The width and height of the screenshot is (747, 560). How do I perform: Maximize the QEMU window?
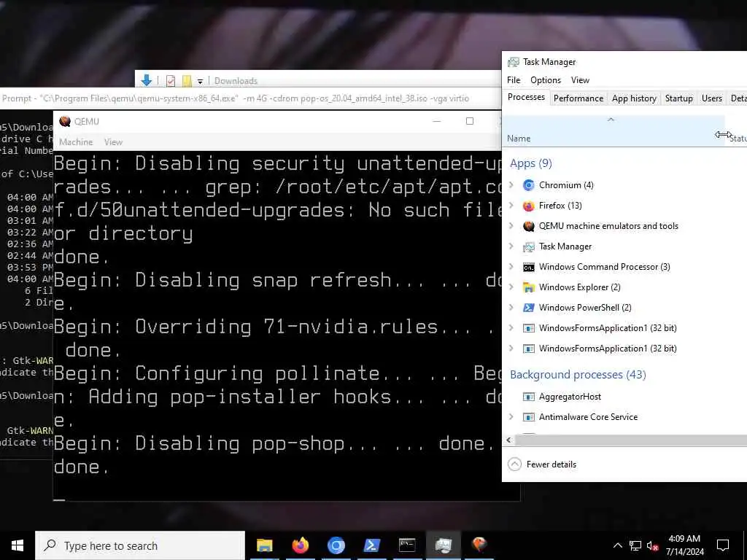pos(470,121)
